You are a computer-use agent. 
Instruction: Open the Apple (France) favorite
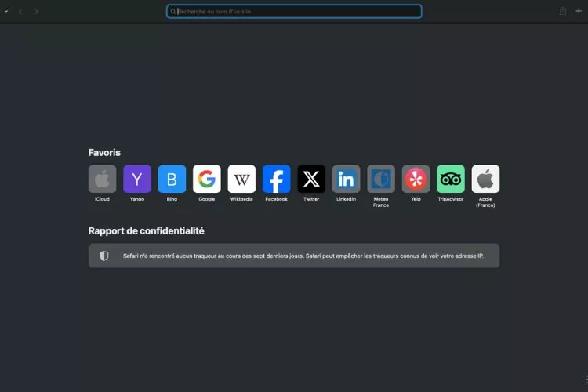[485, 179]
